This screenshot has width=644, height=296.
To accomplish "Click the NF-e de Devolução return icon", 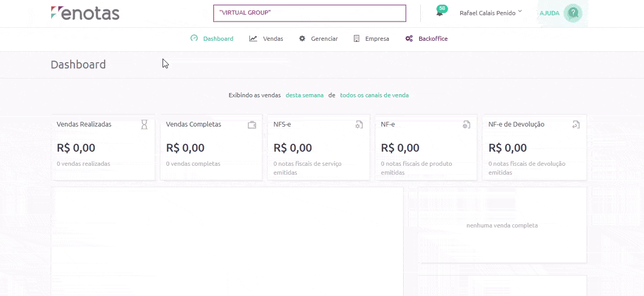I will click(x=576, y=125).
